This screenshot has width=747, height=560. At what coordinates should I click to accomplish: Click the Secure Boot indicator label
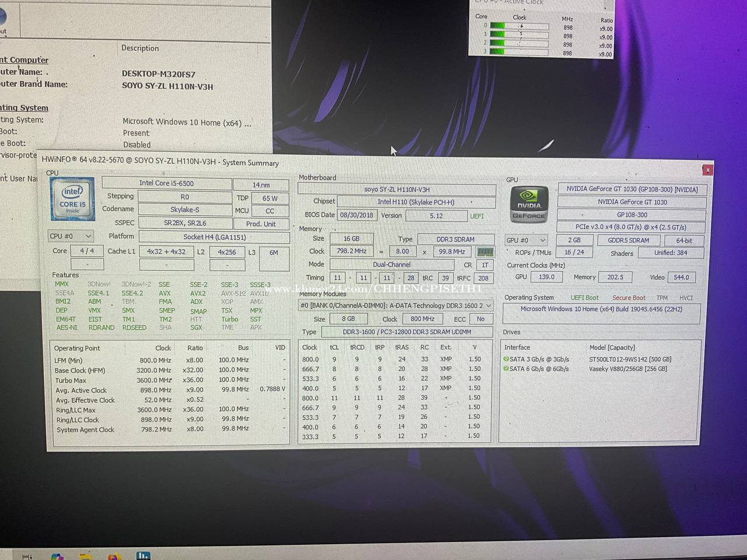point(629,297)
